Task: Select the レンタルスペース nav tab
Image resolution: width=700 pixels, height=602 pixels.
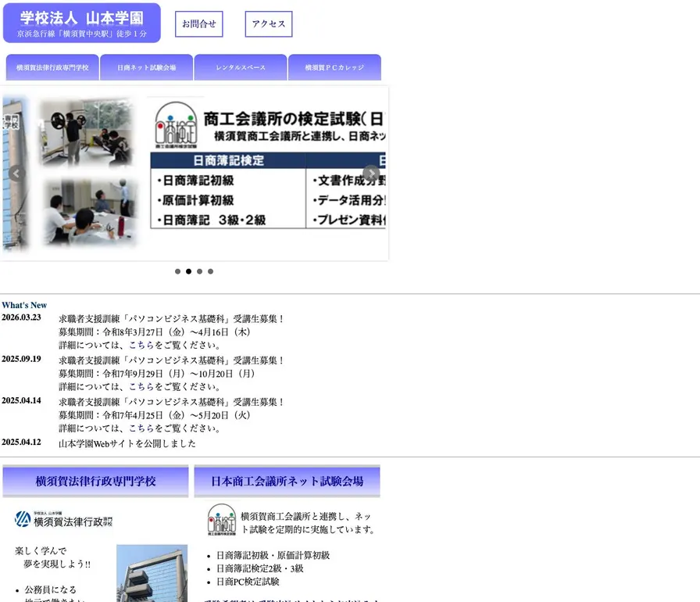Action: click(241, 67)
